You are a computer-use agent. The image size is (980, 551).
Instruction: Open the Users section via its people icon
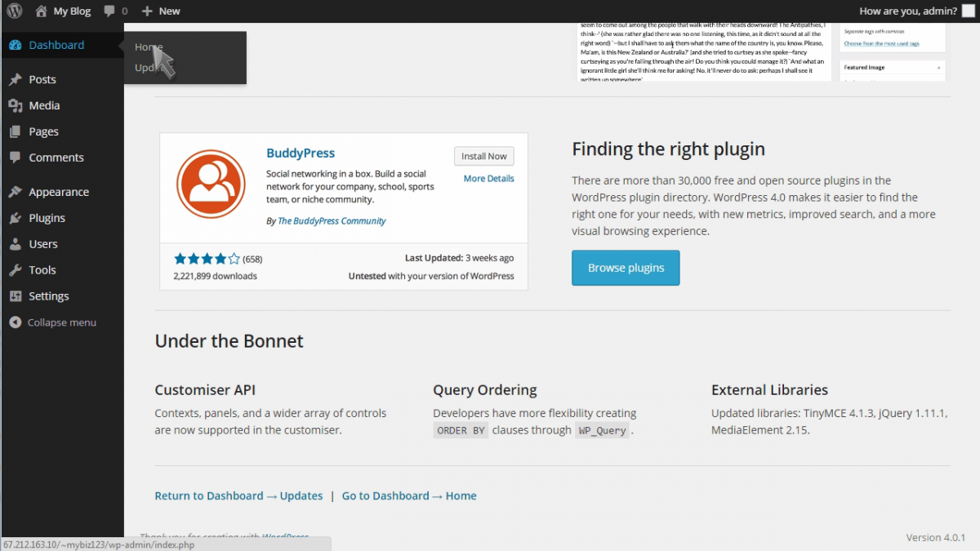click(x=17, y=244)
